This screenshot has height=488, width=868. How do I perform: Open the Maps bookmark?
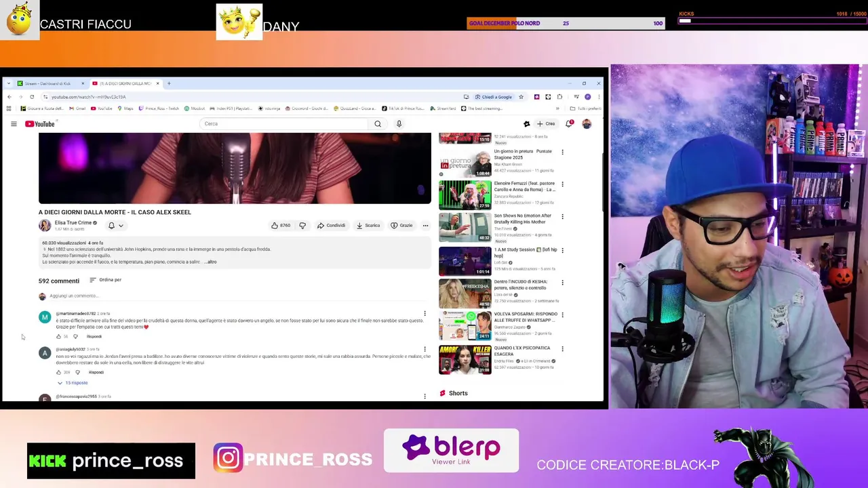point(125,108)
